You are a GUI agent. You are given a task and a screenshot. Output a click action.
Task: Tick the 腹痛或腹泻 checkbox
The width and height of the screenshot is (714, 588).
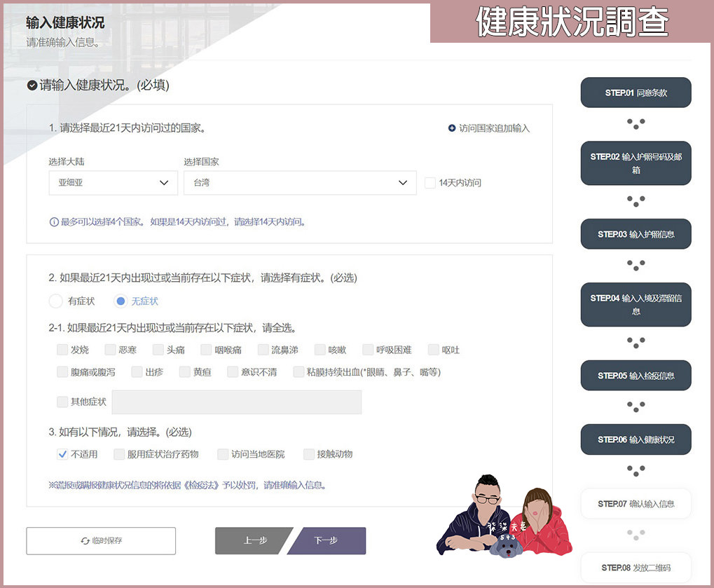click(x=62, y=372)
